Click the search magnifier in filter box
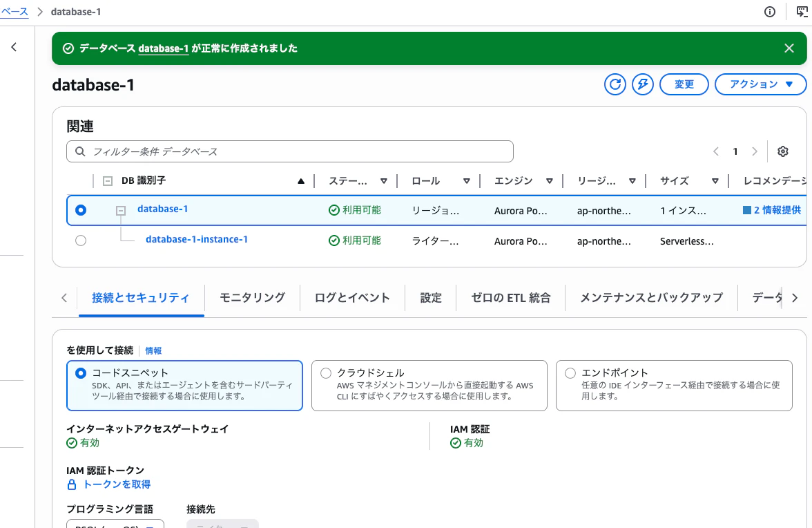812x528 pixels. point(80,151)
